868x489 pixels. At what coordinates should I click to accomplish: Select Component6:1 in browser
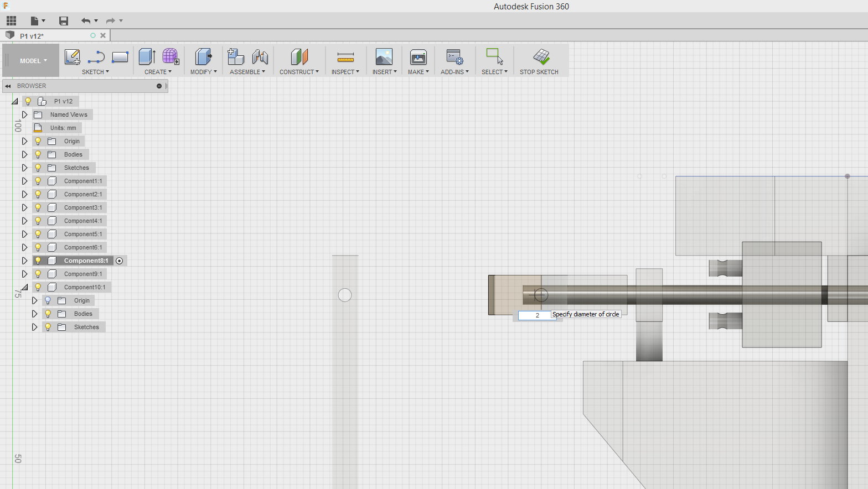[83, 247]
